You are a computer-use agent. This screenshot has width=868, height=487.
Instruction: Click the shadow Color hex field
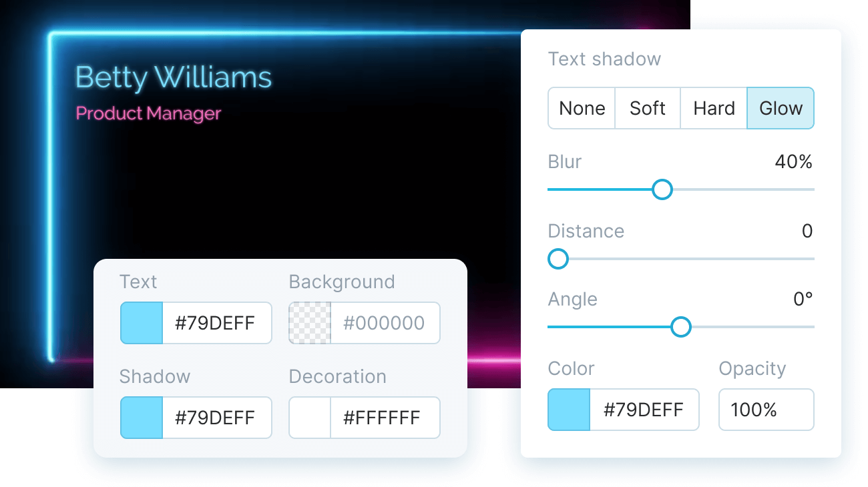644,410
